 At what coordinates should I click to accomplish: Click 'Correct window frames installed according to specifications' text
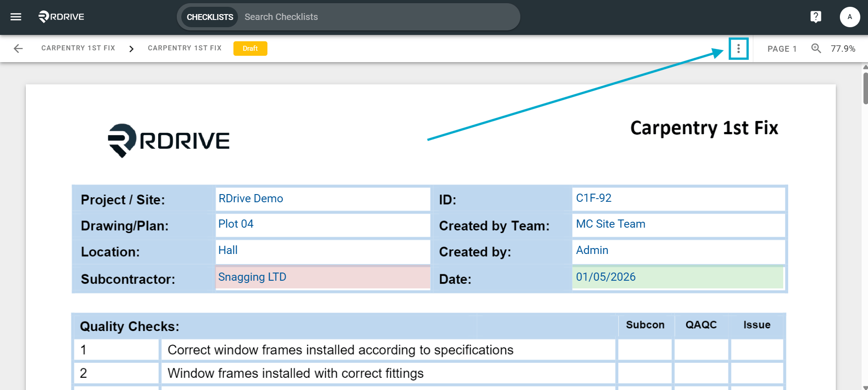click(340, 350)
